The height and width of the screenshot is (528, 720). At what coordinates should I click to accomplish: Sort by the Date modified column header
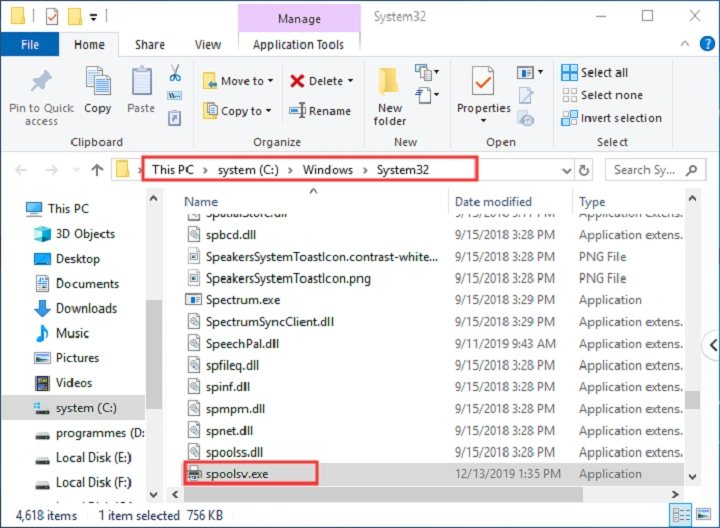493,202
